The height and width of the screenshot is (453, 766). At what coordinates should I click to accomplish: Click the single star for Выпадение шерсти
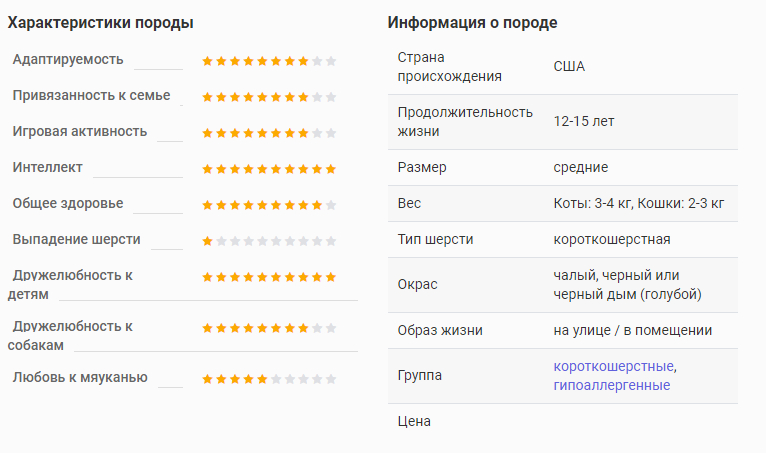tap(208, 241)
